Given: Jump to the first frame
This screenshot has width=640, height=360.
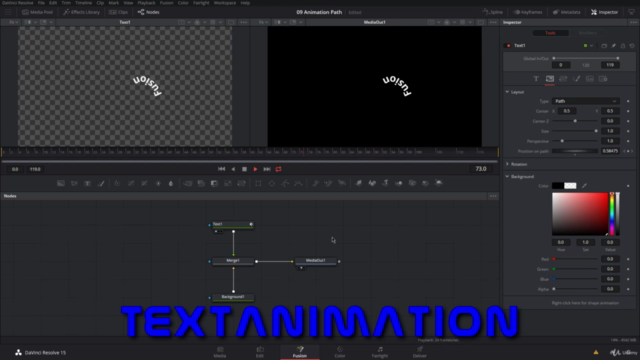Looking at the screenshot, I should 221,169.
